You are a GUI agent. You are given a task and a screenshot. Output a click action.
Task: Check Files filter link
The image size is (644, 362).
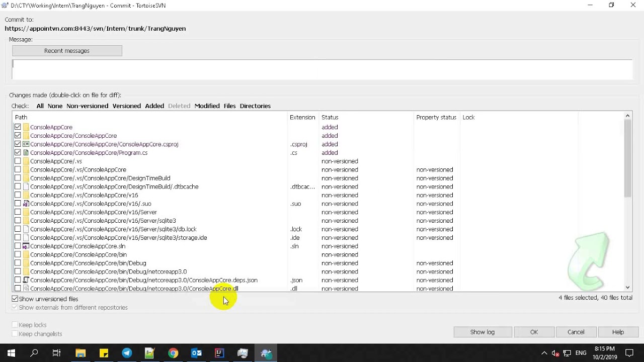click(x=229, y=106)
